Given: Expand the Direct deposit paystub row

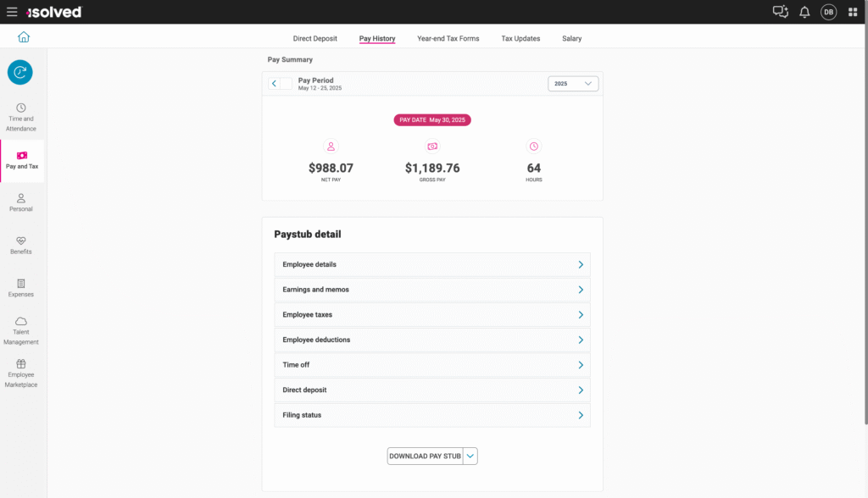Looking at the screenshot, I should (x=432, y=390).
